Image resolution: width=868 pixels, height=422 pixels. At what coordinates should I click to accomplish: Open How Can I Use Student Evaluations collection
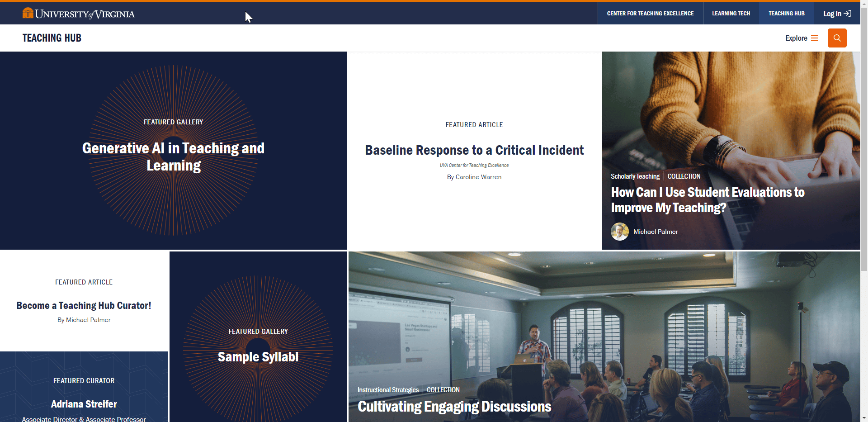click(708, 200)
